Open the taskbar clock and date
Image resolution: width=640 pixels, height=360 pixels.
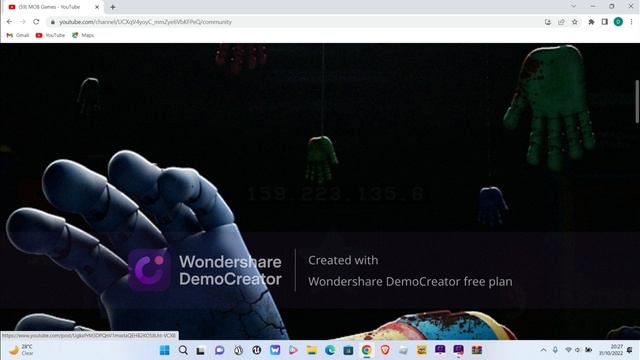[x=611, y=350]
